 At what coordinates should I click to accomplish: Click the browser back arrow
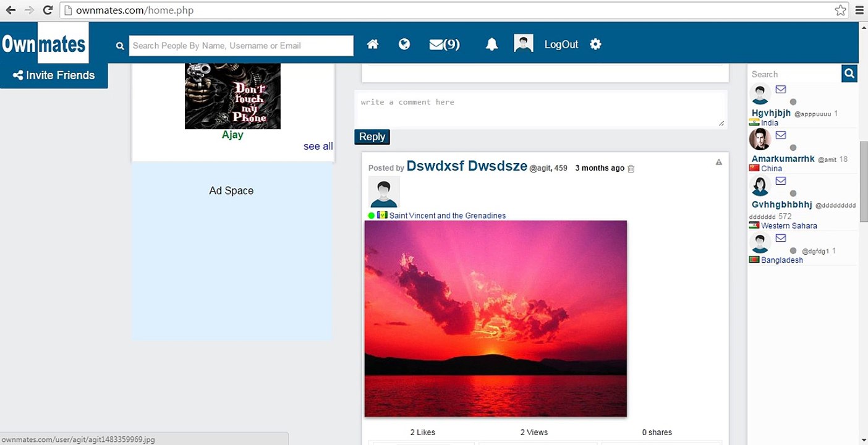click(x=11, y=10)
